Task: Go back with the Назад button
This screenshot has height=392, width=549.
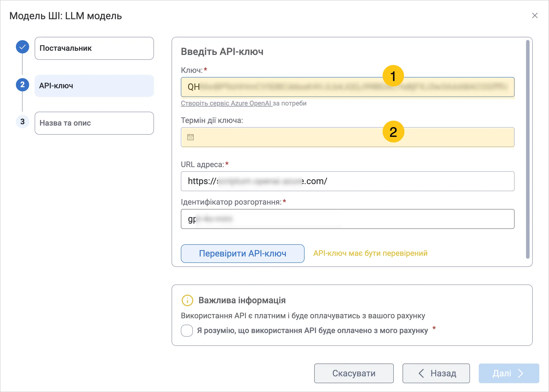Action: point(436,373)
